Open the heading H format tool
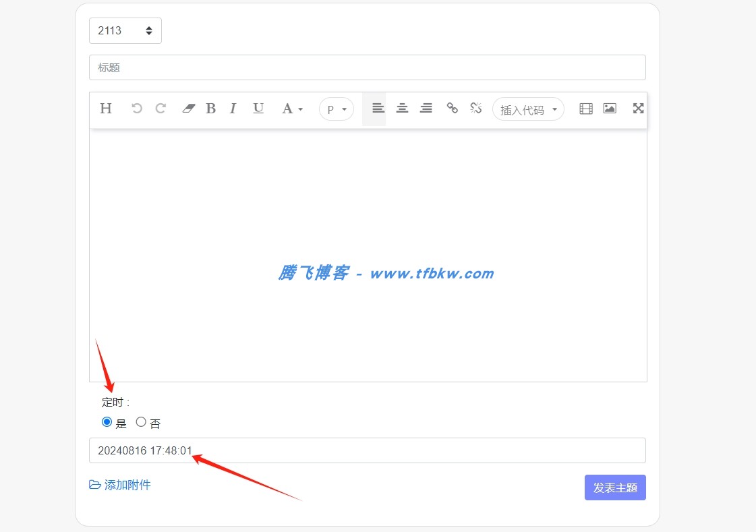756x532 pixels. [x=106, y=109]
